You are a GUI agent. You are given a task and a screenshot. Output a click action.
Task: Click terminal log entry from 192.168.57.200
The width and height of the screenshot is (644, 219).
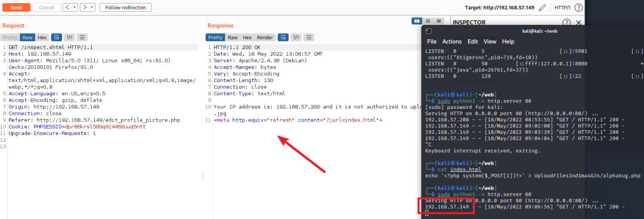coord(525,120)
